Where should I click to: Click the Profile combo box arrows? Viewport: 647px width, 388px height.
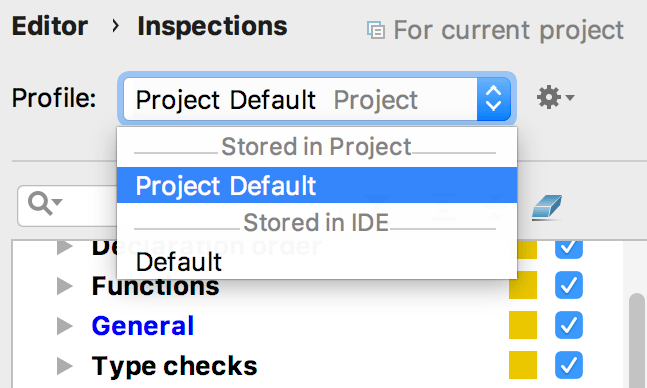point(494,99)
